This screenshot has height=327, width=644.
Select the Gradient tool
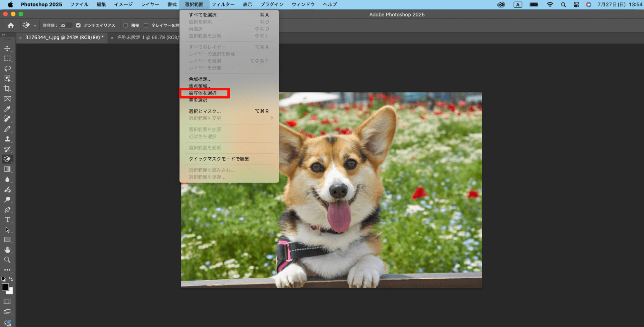pos(7,169)
